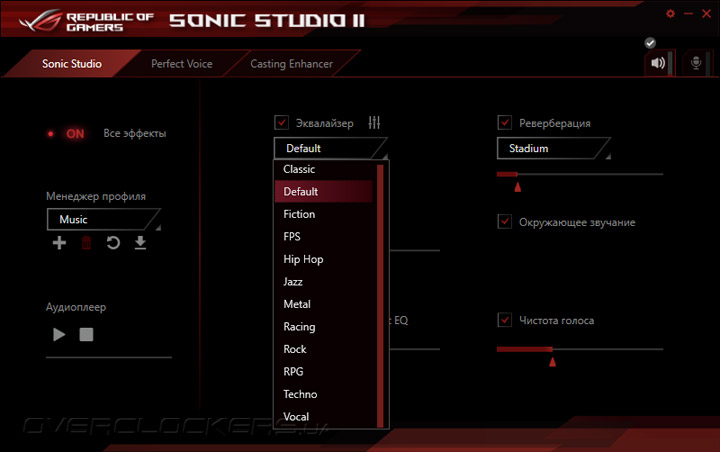The image size is (720, 452).
Task: Open the Casting Enhancer tab
Action: 292,64
